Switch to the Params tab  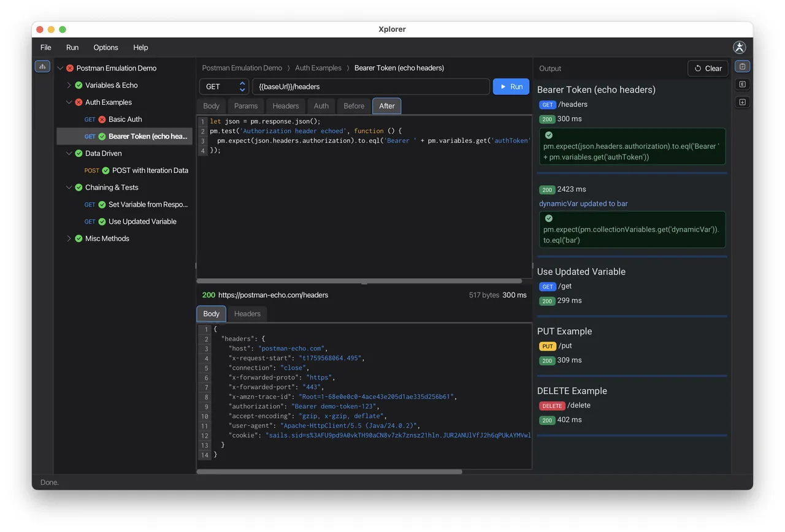[x=246, y=106]
